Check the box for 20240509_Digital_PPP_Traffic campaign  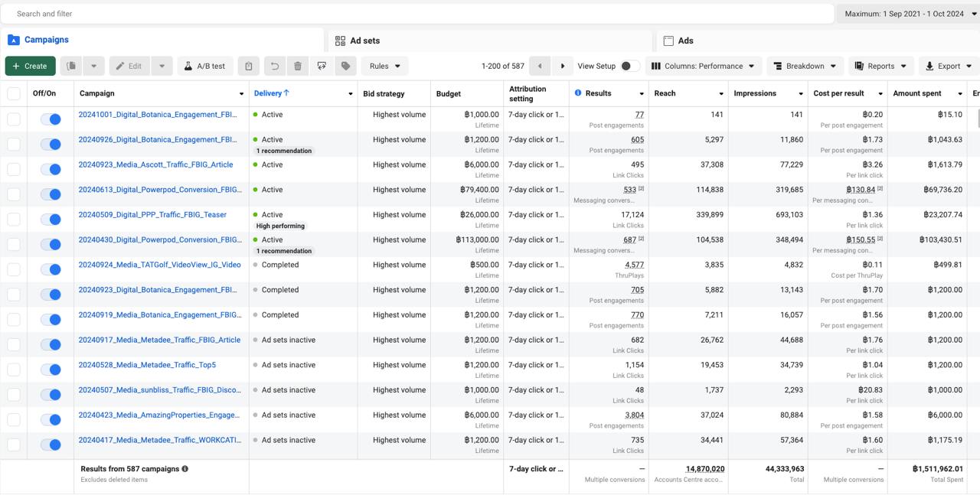click(x=14, y=219)
